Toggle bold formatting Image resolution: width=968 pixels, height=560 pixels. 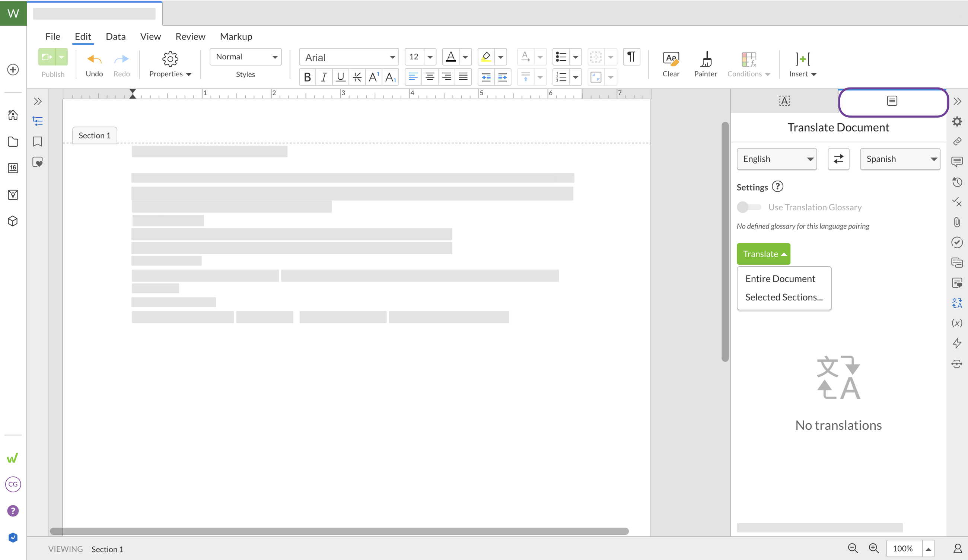tap(307, 77)
